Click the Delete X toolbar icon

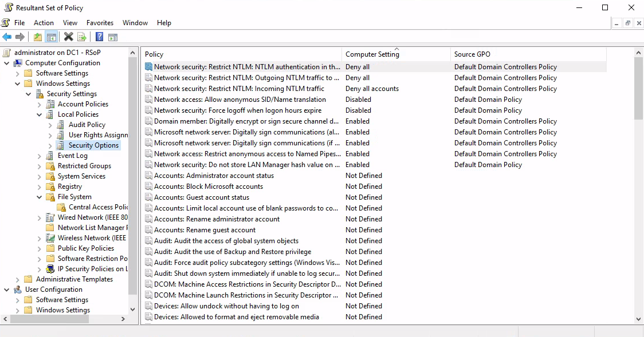tap(69, 37)
